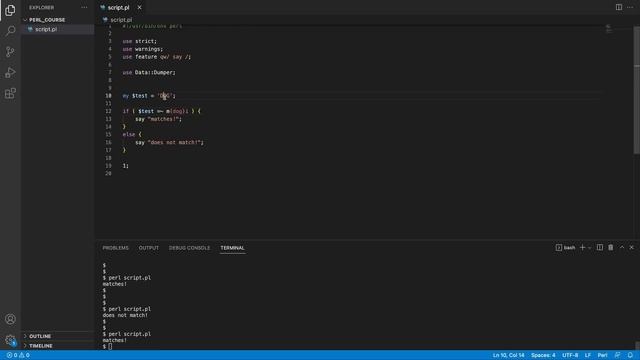Open the Run and Debug view icon

[x=10, y=73]
